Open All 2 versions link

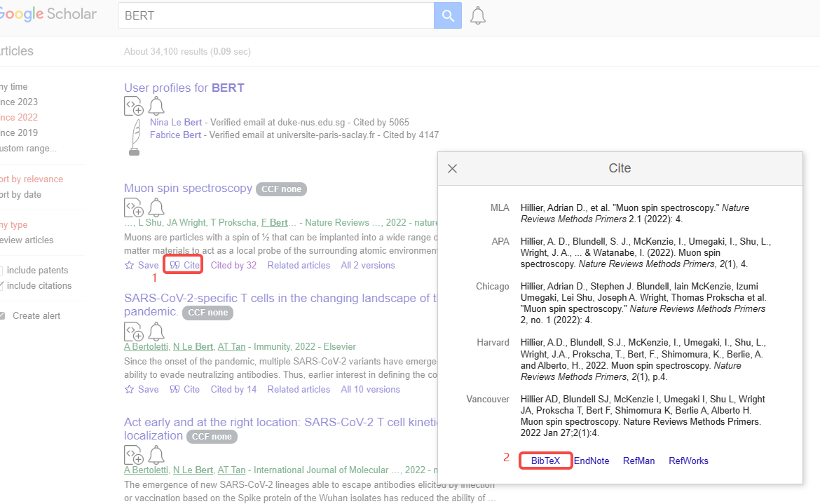point(368,265)
